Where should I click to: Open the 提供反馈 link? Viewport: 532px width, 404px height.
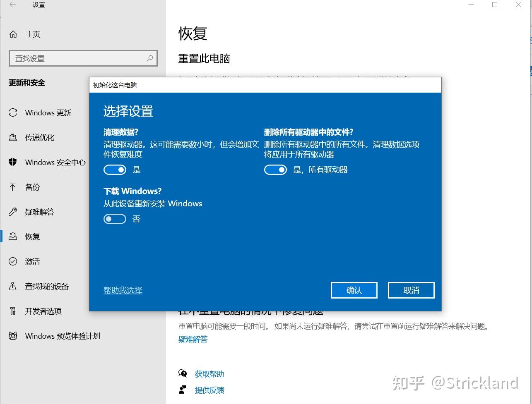pyautogui.click(x=209, y=390)
